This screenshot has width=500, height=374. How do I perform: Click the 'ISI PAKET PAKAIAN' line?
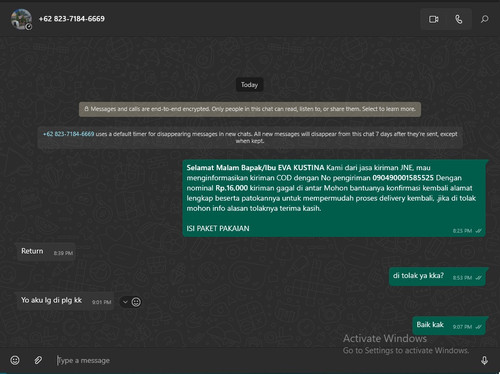pyautogui.click(x=218, y=229)
